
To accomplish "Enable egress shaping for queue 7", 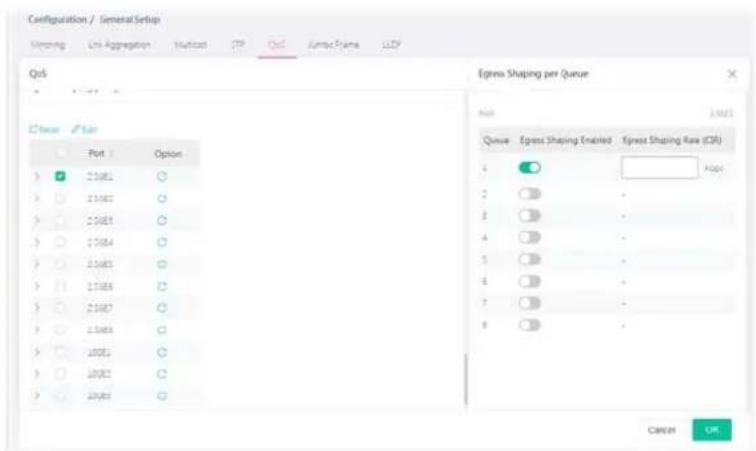I will pyautogui.click(x=529, y=303).
